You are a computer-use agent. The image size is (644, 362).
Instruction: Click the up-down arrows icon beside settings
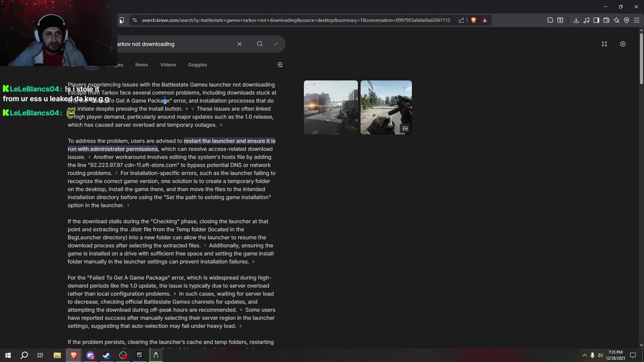pos(604,44)
